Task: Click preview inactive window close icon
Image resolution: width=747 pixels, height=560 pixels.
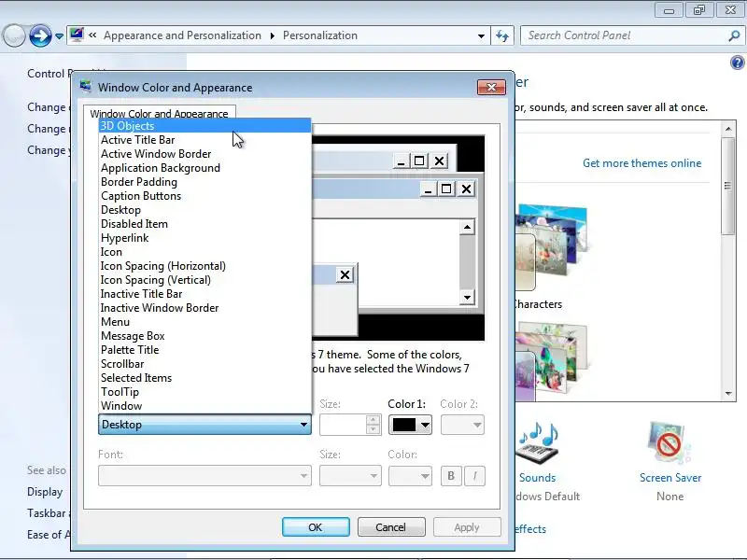Action: coord(439,161)
